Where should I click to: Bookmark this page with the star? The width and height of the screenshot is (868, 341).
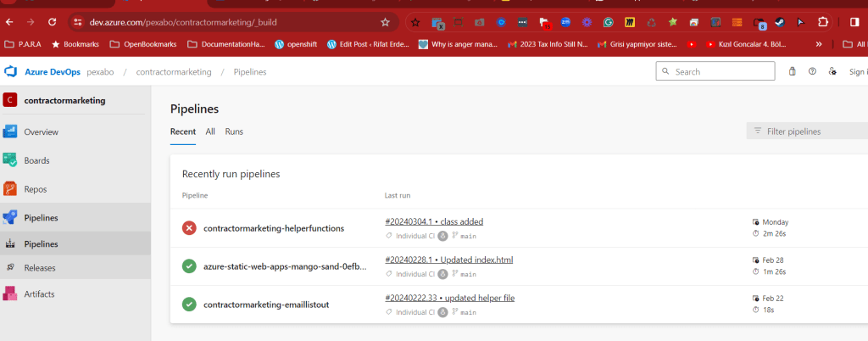(x=386, y=22)
